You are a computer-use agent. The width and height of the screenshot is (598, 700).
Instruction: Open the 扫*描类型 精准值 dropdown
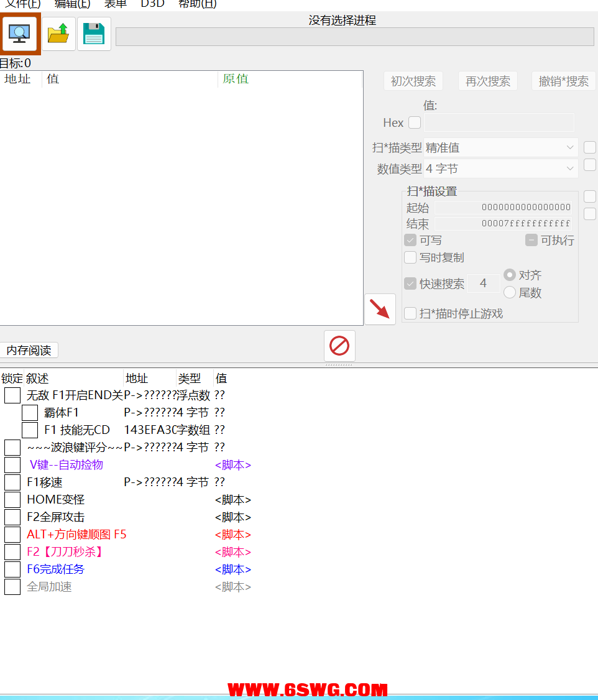(x=500, y=148)
